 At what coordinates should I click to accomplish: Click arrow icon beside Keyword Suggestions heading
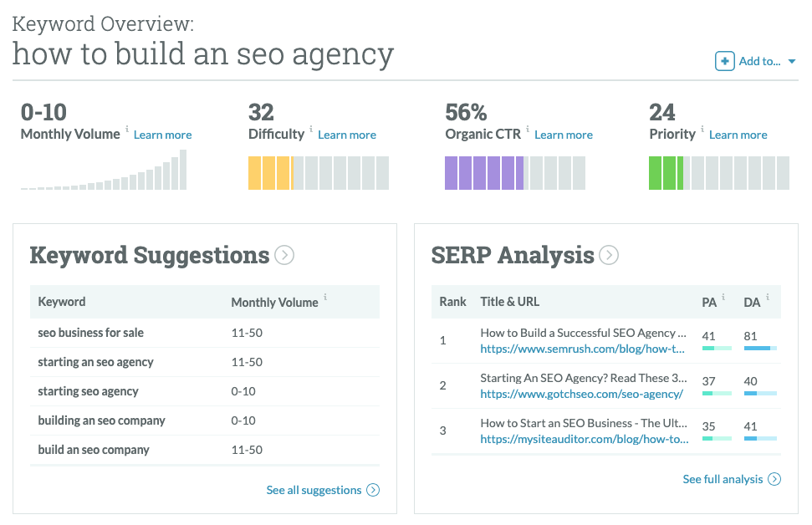[x=284, y=255]
